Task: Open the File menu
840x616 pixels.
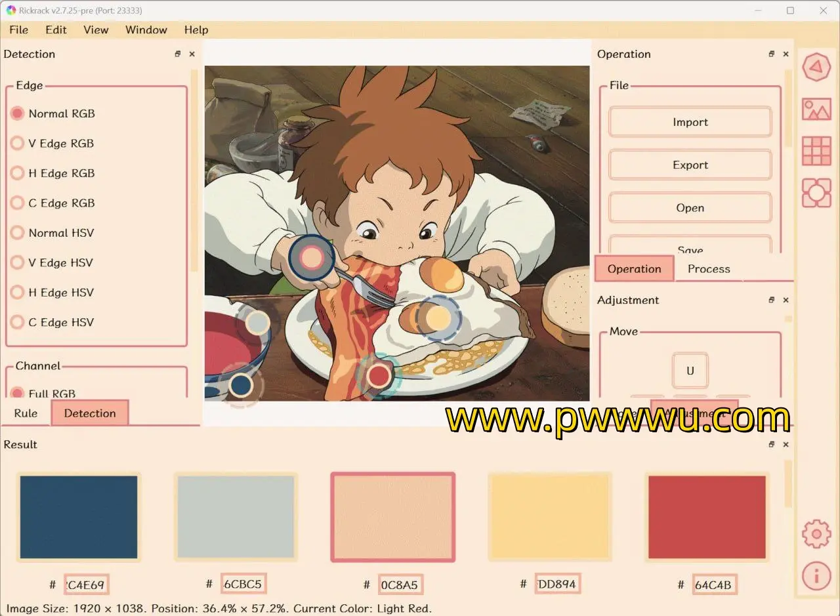Action: click(18, 30)
